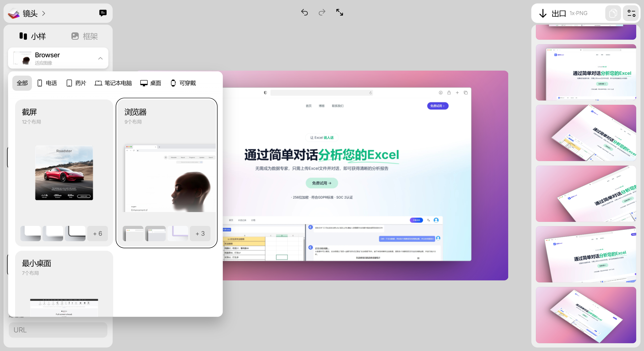Open the feedback chat bubble icon
Viewport: 644px width, 351px height.
(x=103, y=13)
